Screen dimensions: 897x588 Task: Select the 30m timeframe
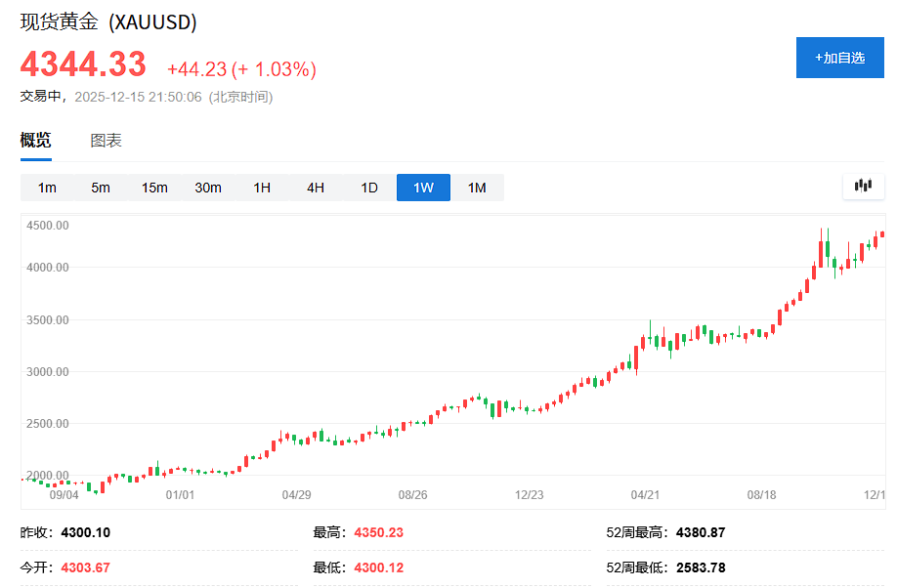(207, 187)
